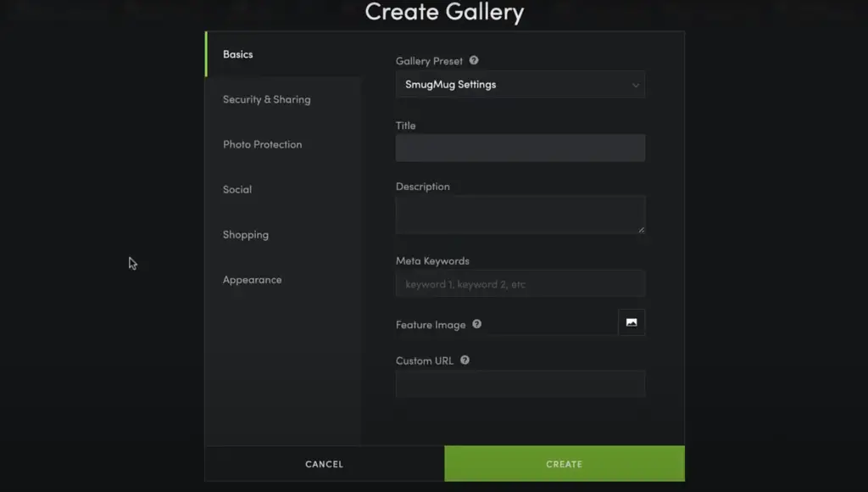
Task: Open the Photo Protection tab
Action: (262, 144)
